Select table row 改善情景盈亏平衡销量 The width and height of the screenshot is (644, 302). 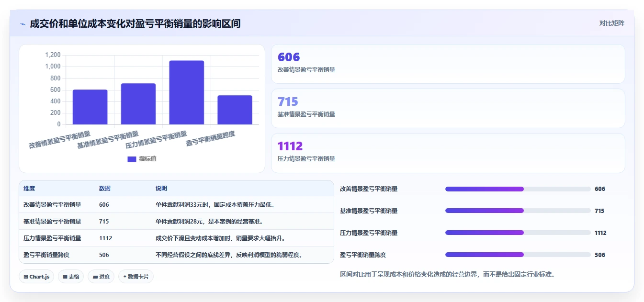pos(176,205)
